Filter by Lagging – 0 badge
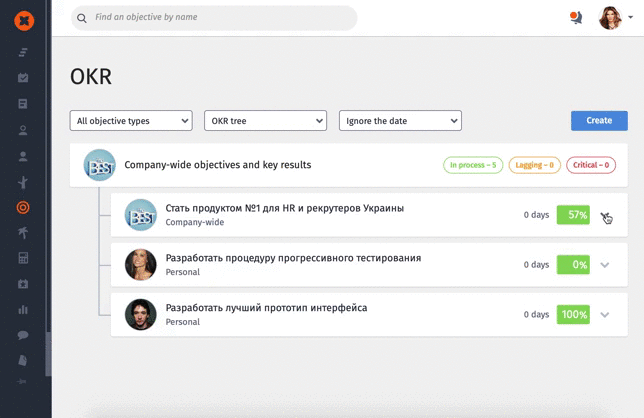Image resolution: width=644 pixels, height=418 pixels. coord(534,165)
